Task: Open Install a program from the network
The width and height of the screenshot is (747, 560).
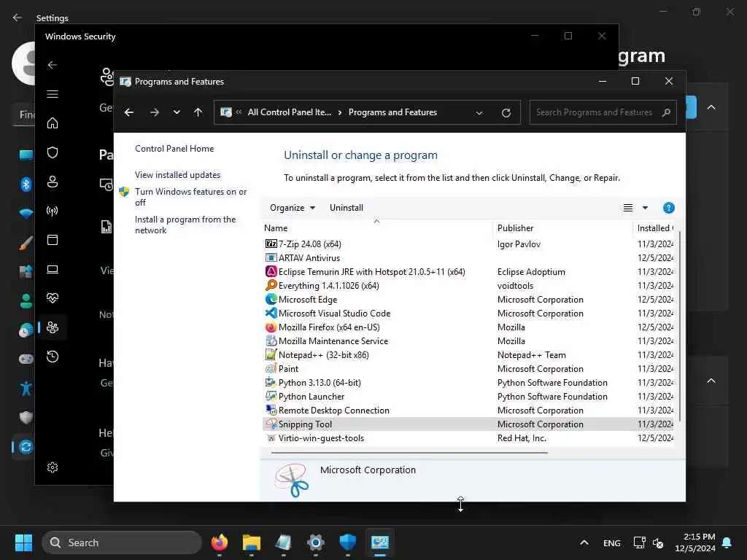Action: click(185, 225)
